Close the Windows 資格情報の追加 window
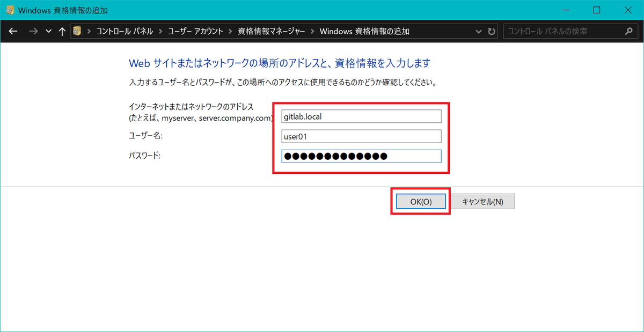 [628, 10]
